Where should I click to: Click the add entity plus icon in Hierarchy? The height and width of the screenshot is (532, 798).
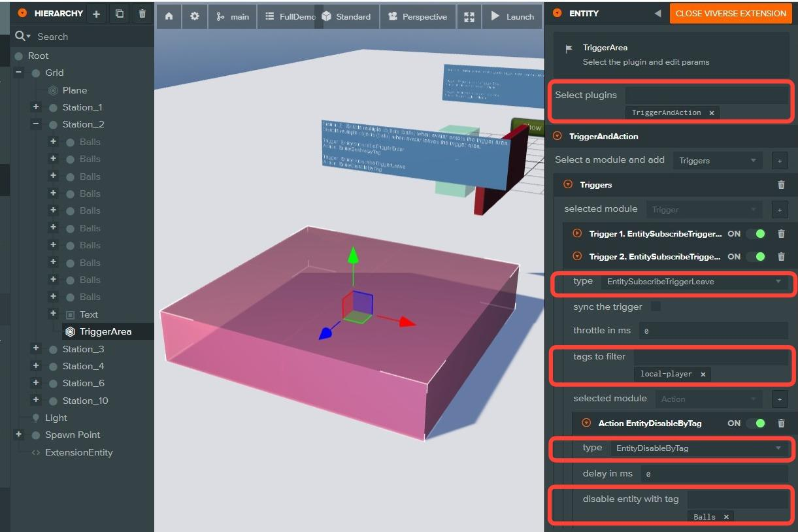click(x=96, y=13)
